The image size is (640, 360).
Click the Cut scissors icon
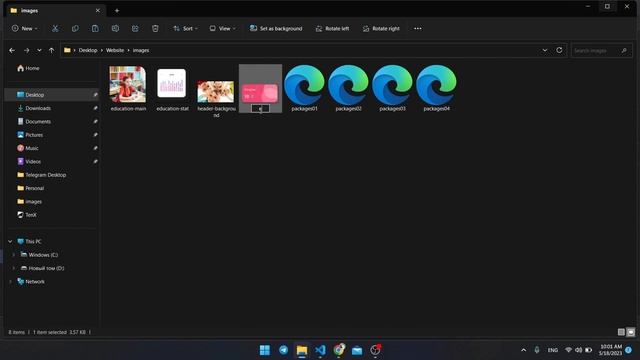click(55, 29)
